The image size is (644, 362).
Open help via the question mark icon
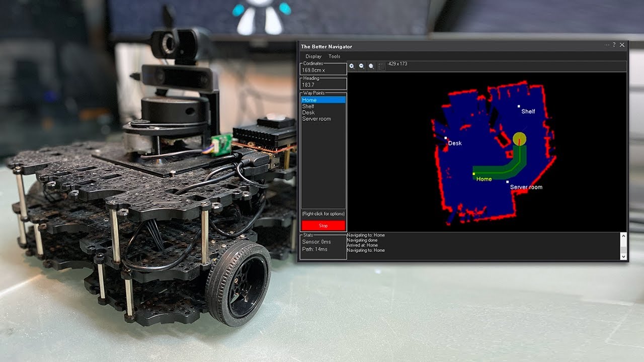pos(613,46)
